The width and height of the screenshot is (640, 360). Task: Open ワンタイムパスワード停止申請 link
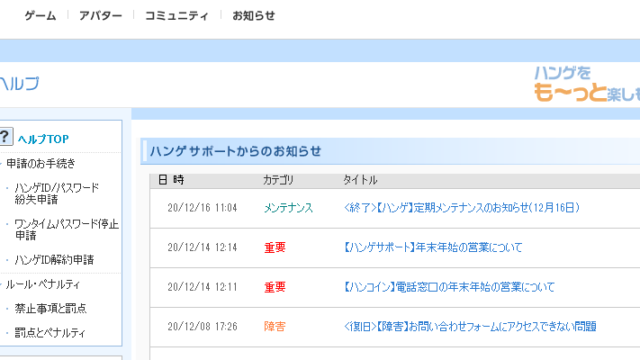point(67,229)
